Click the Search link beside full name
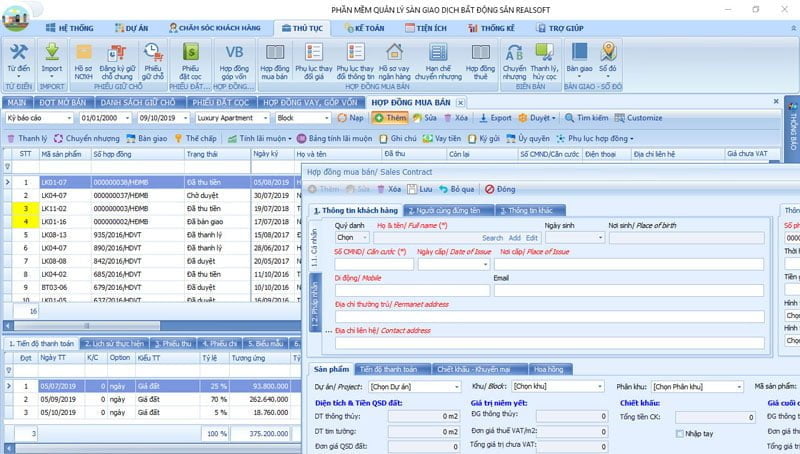800x454 pixels. pos(492,238)
